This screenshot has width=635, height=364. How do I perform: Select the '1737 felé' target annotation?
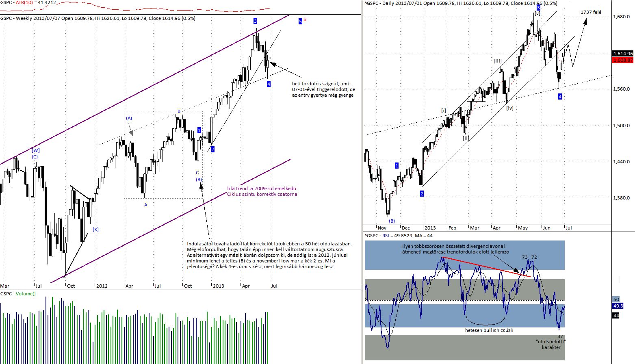pos(591,13)
